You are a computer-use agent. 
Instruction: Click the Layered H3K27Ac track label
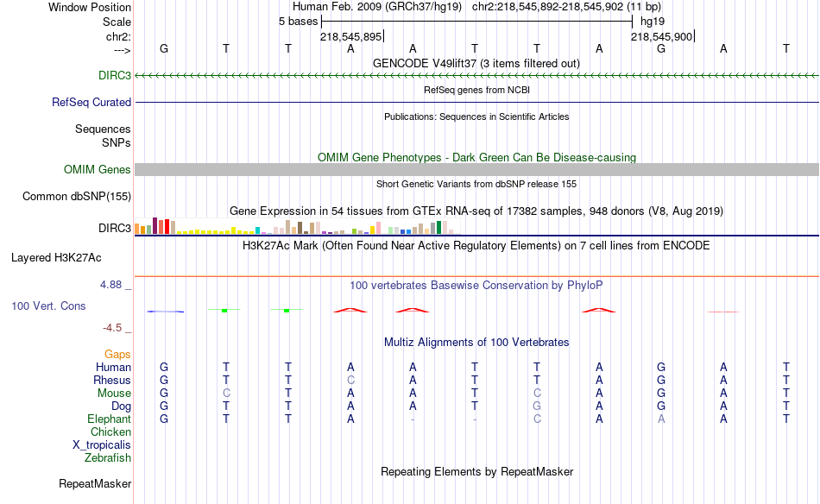pyautogui.click(x=56, y=257)
